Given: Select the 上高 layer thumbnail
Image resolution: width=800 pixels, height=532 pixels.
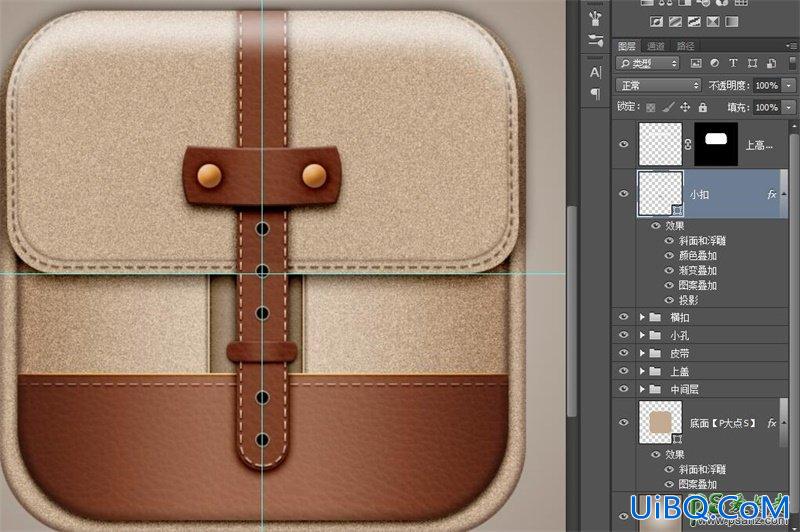Looking at the screenshot, I should [x=660, y=144].
